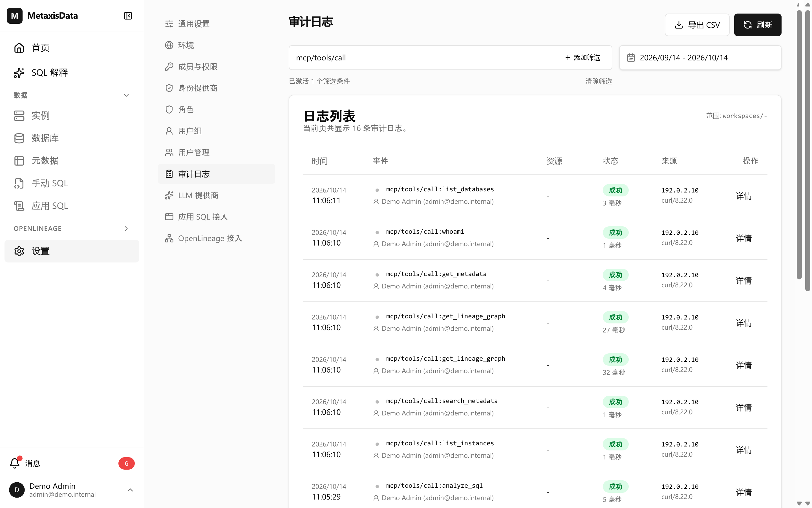Click the 导出 CSV button

click(x=697, y=25)
